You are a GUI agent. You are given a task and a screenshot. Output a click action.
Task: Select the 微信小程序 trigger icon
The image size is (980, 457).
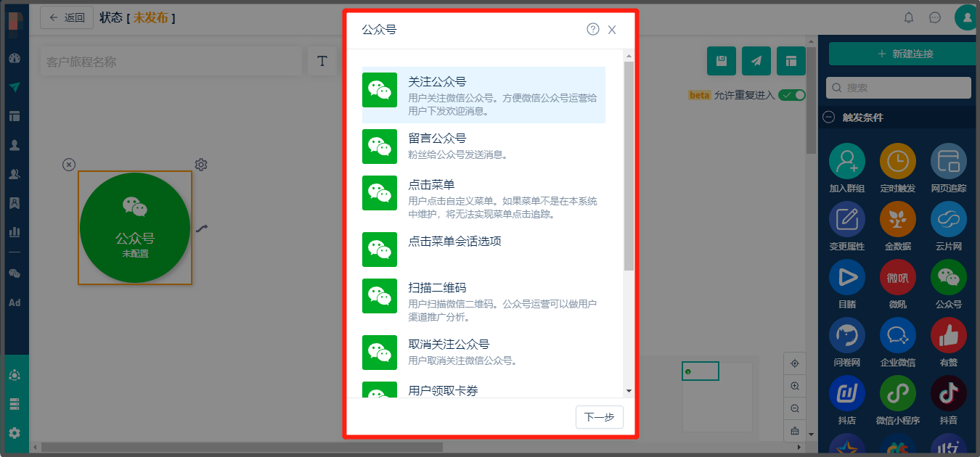(x=897, y=393)
